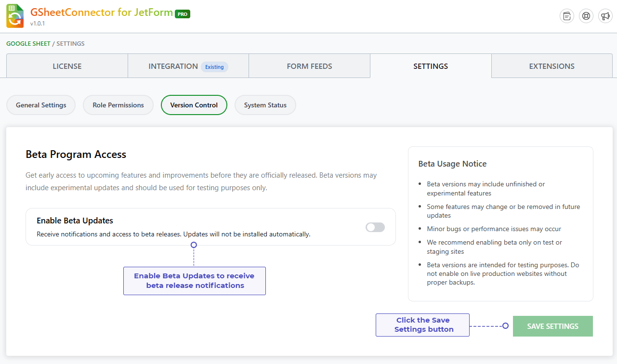Go to the Form Feeds tab
This screenshot has width=617, height=364.
(310, 66)
